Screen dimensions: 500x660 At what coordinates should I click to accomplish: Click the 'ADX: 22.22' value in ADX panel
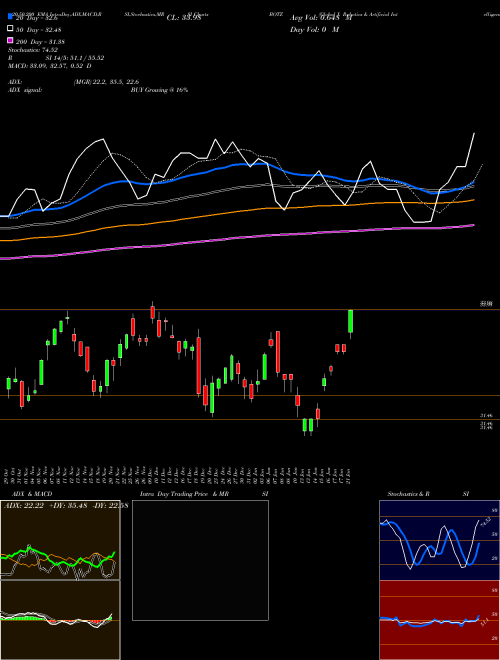[x=24, y=506]
